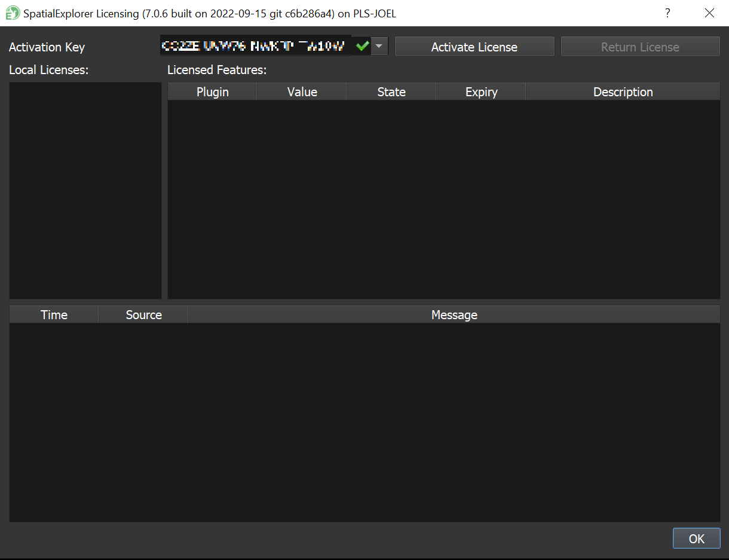Click the green checkmark validation icon

point(362,46)
